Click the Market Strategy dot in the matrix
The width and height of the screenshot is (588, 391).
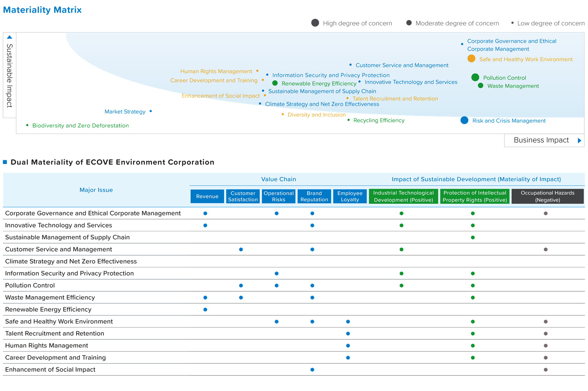coord(151,111)
